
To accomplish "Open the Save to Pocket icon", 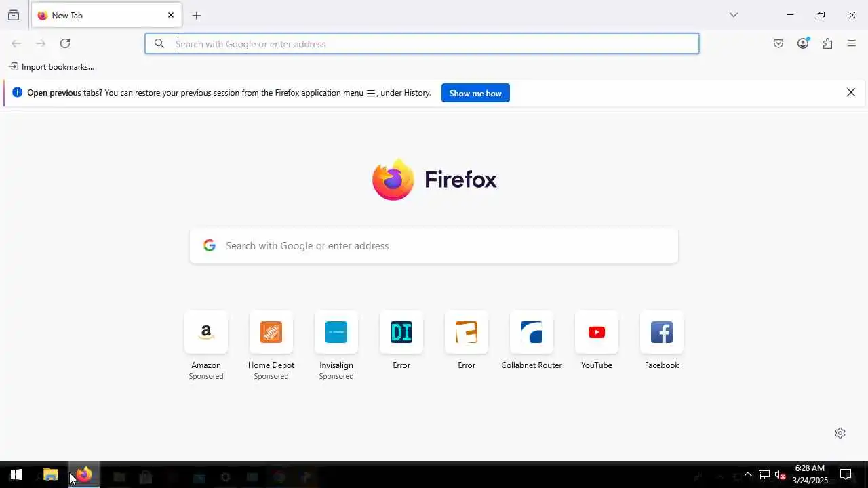I will 778,43.
